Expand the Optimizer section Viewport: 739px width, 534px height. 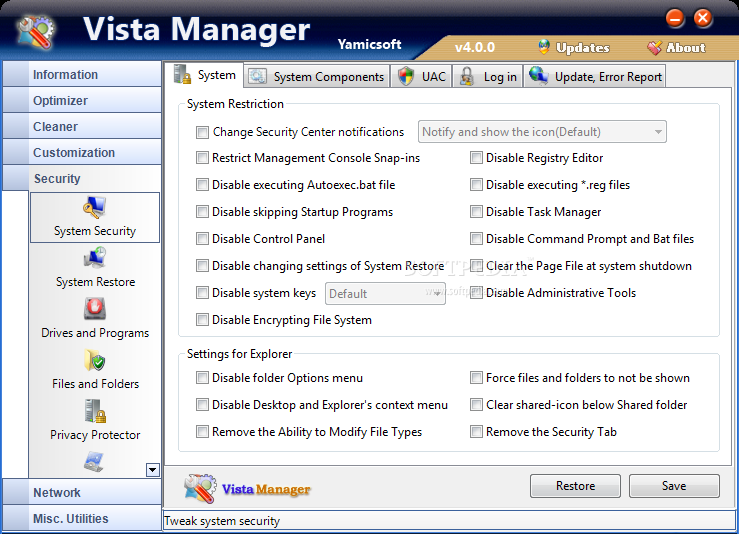tap(82, 100)
